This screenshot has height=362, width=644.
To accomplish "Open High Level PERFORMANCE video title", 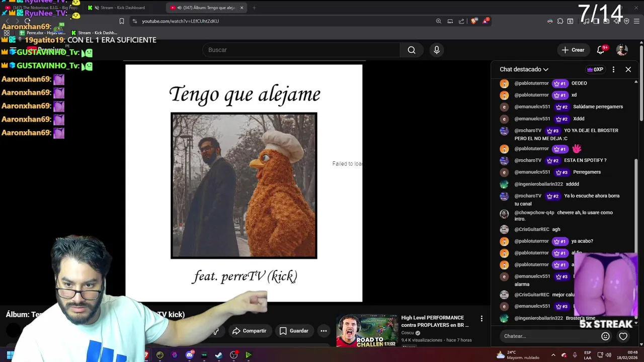I will click(x=435, y=321).
